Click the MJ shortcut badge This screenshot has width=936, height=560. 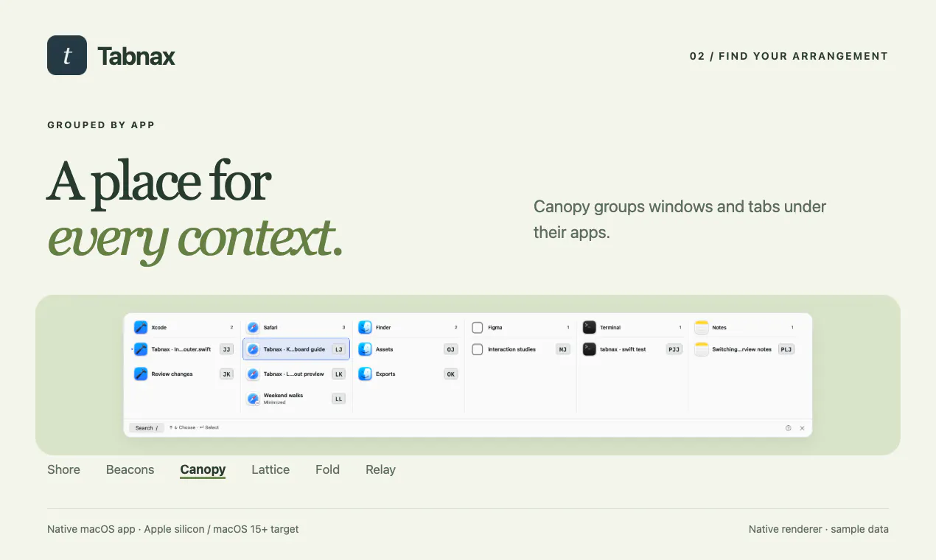point(562,349)
